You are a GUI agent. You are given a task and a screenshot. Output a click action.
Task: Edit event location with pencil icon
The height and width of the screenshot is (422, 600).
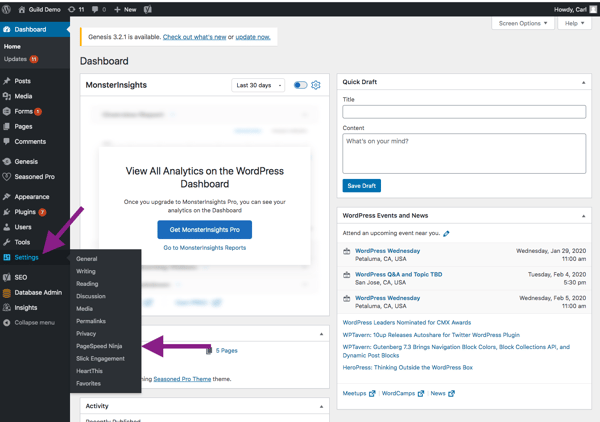[446, 233]
